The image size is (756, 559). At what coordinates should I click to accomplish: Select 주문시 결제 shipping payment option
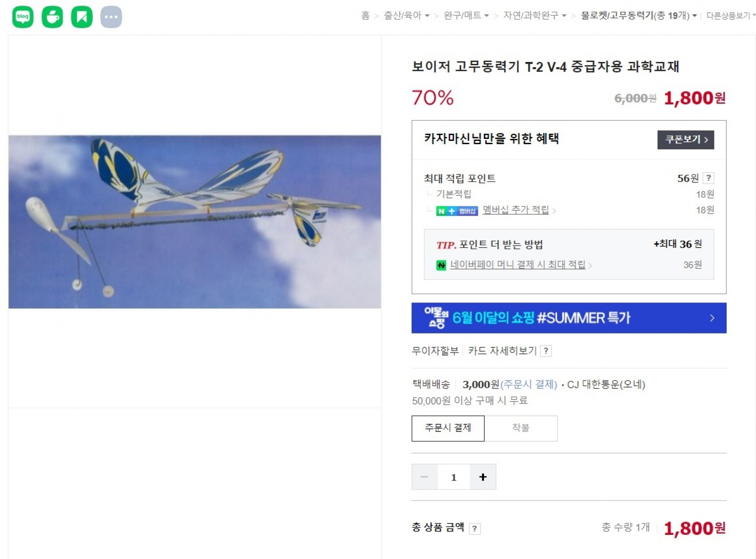click(x=447, y=428)
